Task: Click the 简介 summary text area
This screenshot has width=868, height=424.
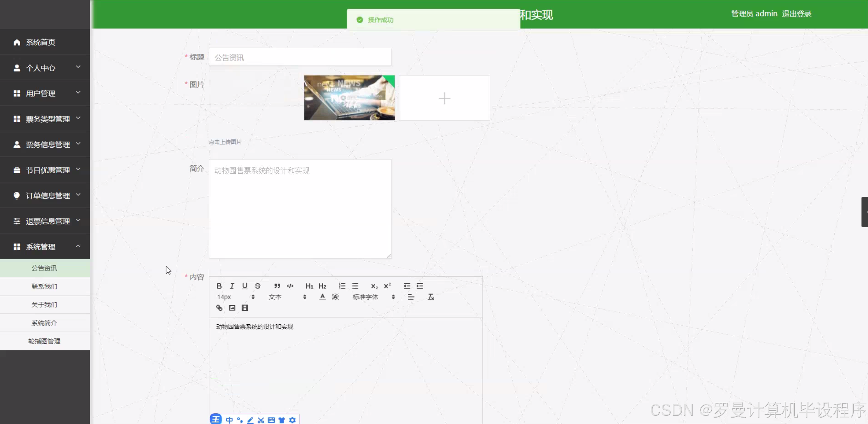Action: coord(300,209)
